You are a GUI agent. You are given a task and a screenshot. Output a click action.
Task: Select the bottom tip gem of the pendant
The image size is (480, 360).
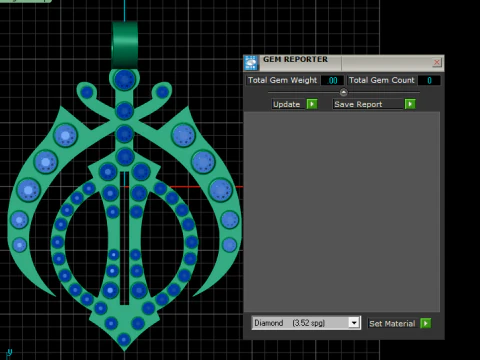[124, 339]
